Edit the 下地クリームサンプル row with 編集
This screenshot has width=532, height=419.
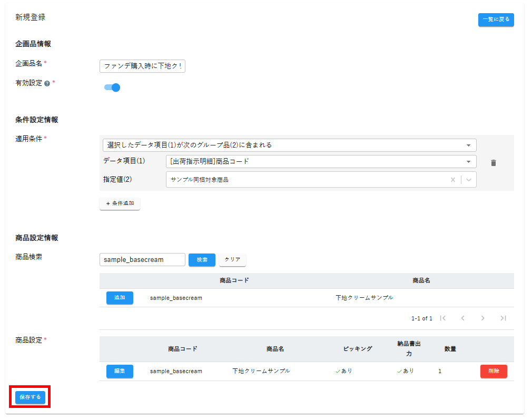120,371
